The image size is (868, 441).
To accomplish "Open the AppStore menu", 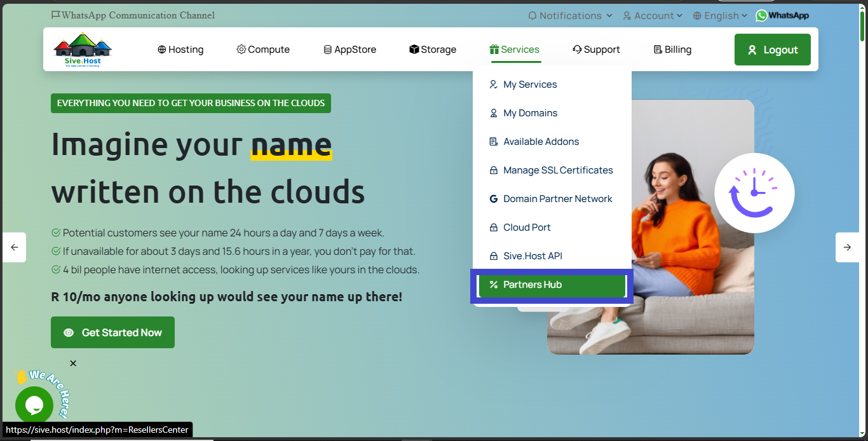I will [x=349, y=50].
